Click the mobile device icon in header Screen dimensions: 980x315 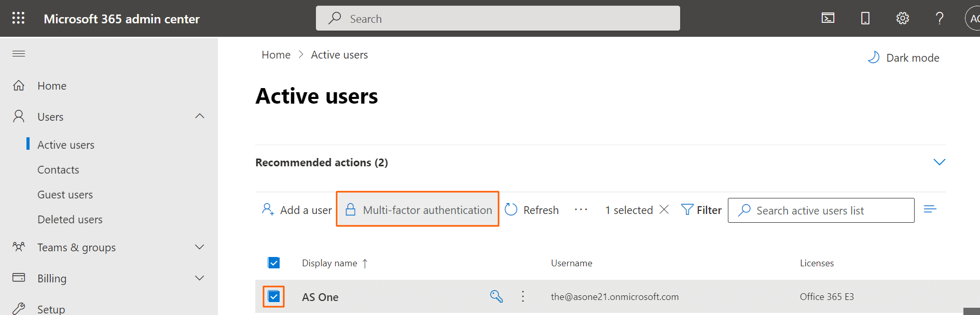865,18
